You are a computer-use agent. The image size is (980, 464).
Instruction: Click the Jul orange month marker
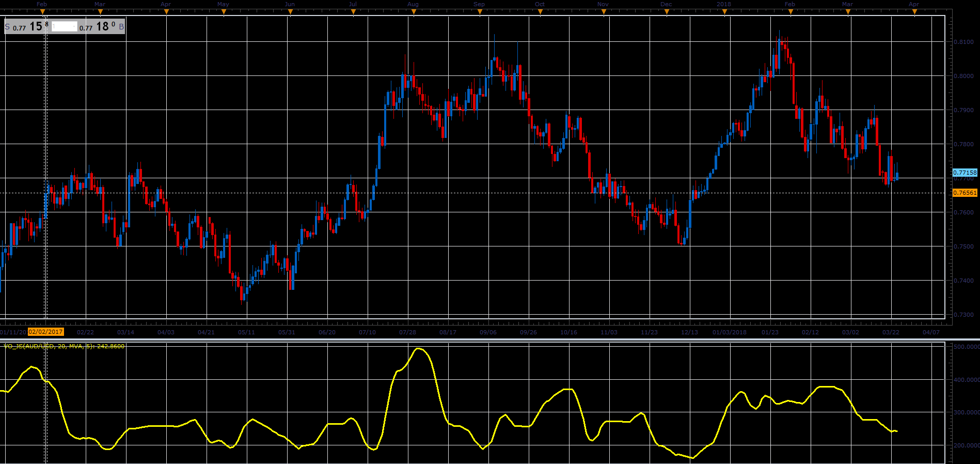353,12
